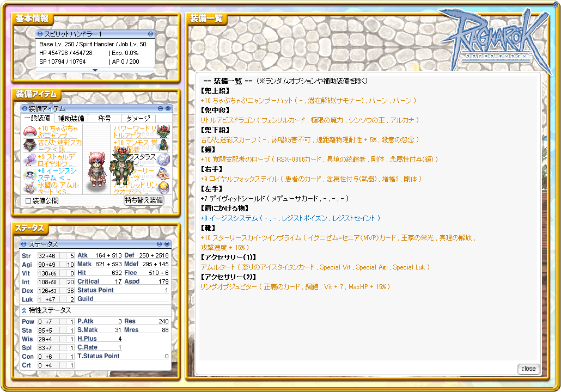Click the Aegis System garment icon

click(x=30, y=174)
